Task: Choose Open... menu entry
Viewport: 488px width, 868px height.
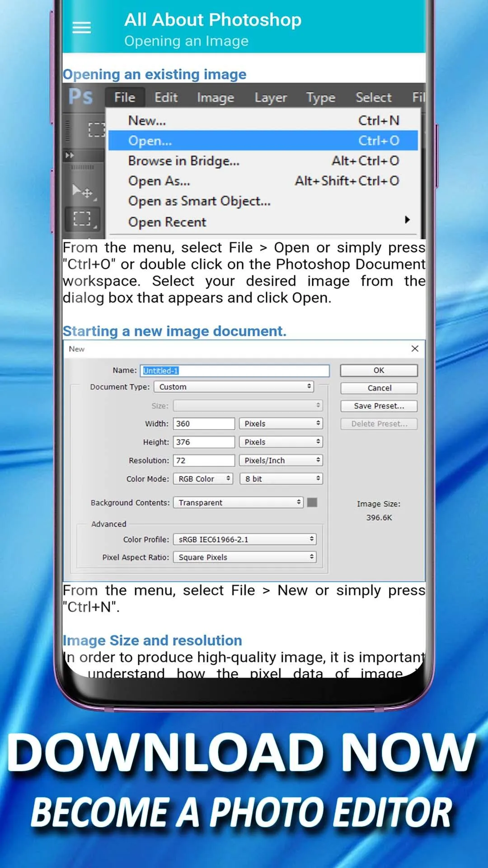Action: pyautogui.click(x=263, y=141)
